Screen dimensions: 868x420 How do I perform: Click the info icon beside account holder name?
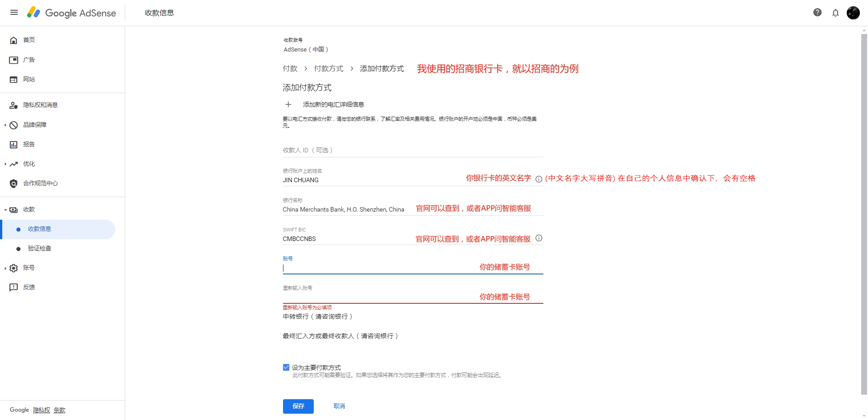point(538,179)
